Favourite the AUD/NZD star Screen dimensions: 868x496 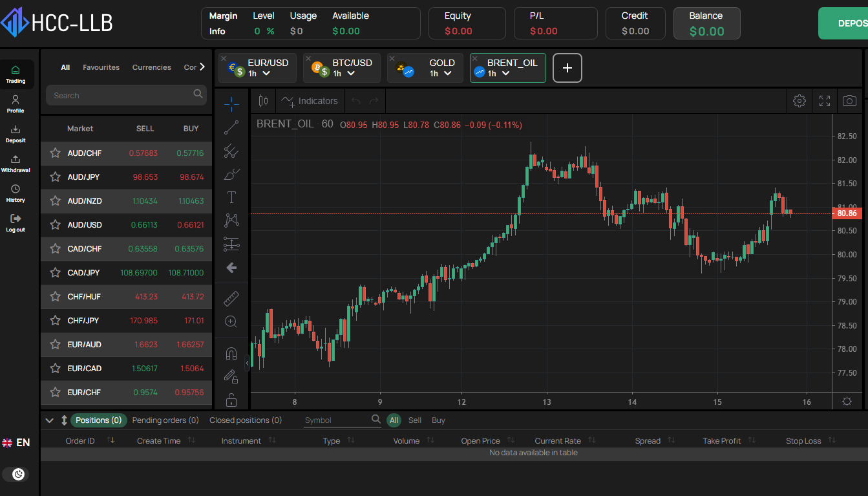point(55,201)
